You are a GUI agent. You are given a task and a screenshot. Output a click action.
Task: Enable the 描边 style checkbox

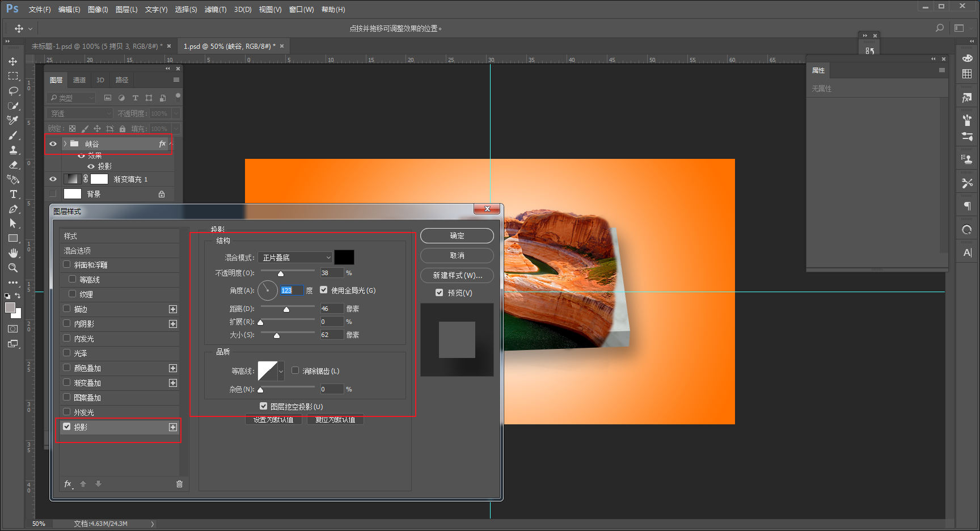click(x=67, y=309)
